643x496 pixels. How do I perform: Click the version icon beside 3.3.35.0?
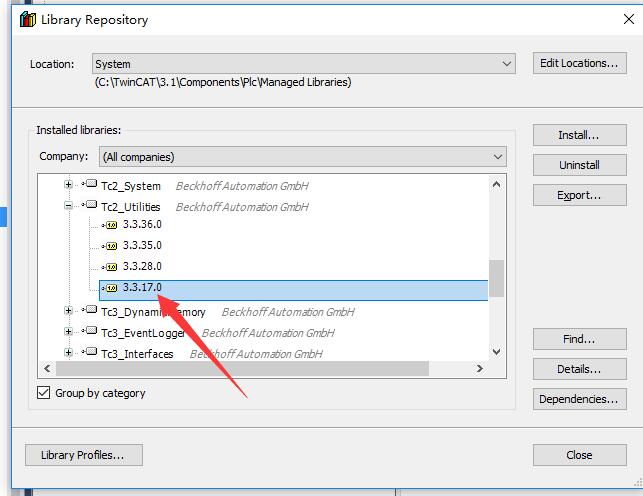click(x=110, y=246)
